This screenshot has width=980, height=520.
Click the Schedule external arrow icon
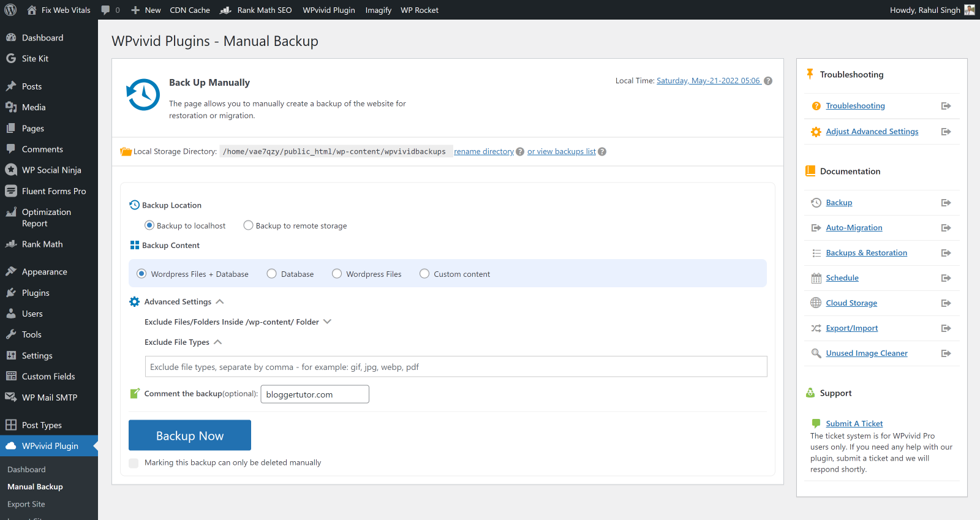(x=946, y=278)
